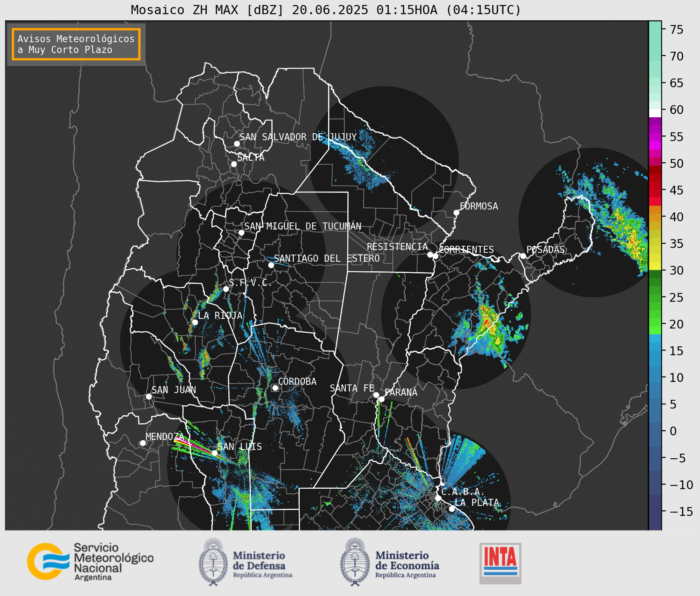
Task: Click the intense radar echo east of Corrientes
Action: click(x=487, y=322)
